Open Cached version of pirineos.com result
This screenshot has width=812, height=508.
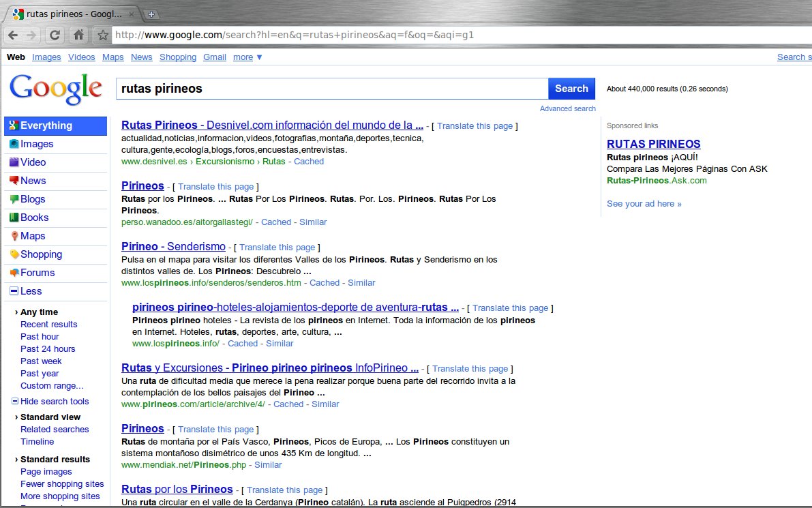(288, 404)
